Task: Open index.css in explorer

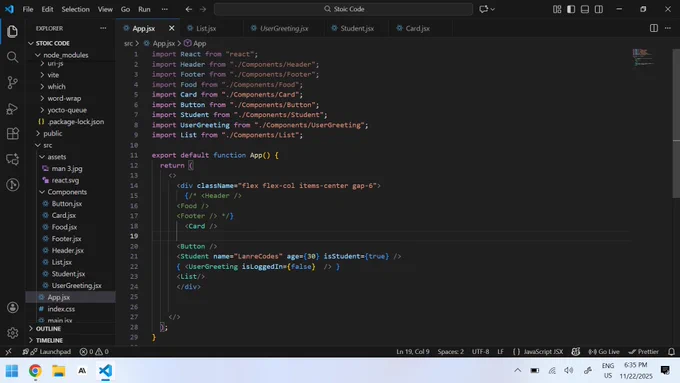Action: (x=71, y=309)
